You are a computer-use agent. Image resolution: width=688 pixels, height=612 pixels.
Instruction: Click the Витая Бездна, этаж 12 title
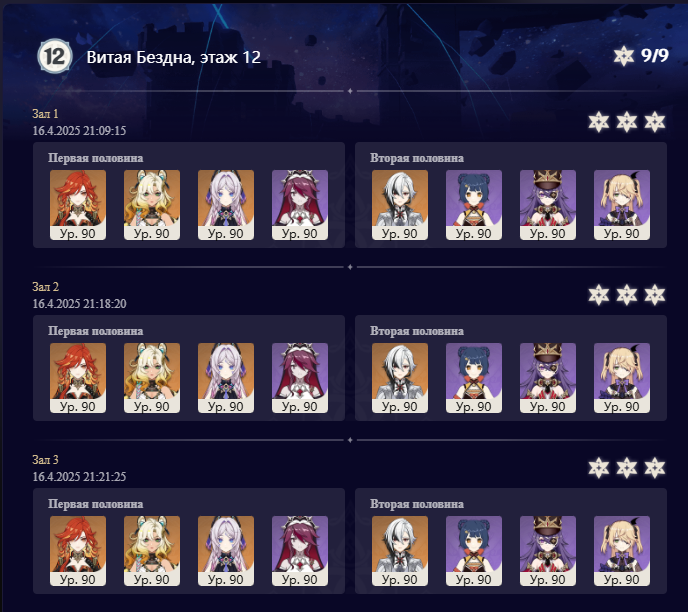(x=174, y=57)
